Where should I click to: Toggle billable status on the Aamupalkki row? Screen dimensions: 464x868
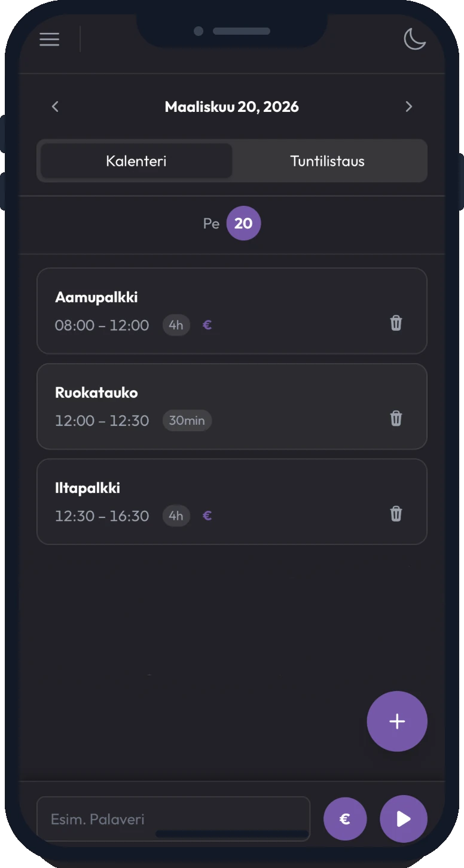pyautogui.click(x=207, y=325)
